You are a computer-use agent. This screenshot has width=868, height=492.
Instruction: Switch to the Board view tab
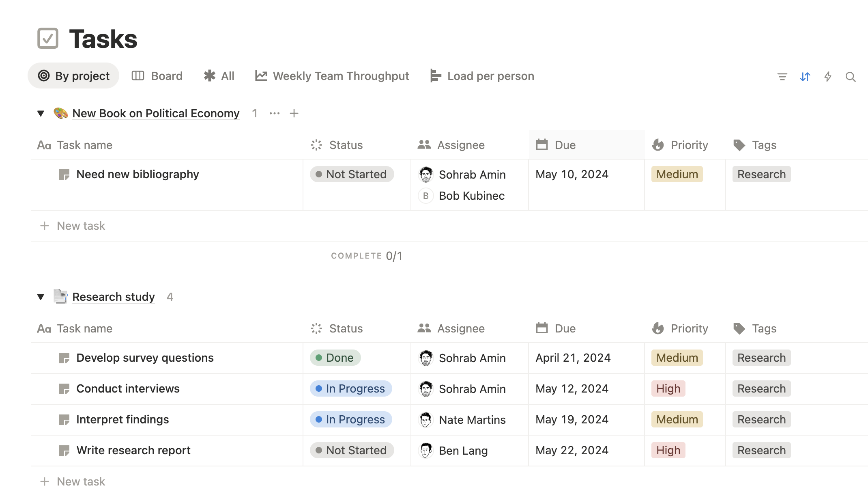click(157, 76)
